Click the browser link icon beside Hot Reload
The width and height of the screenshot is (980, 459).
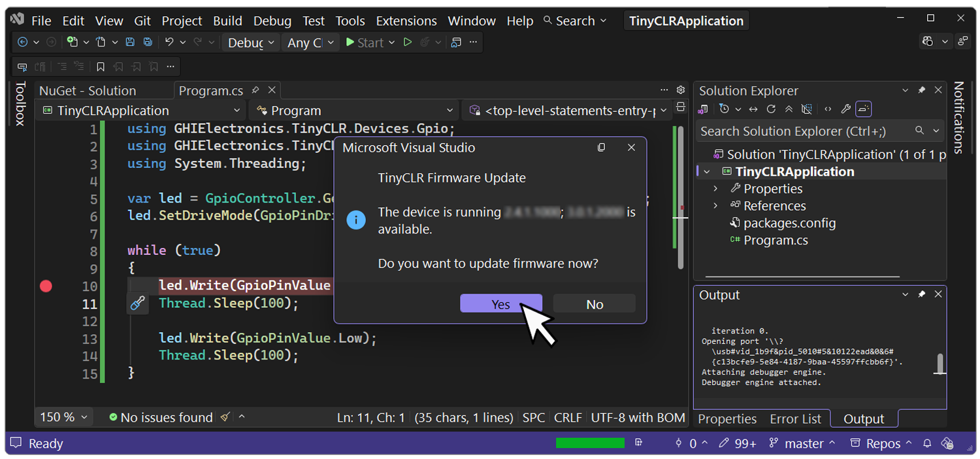click(456, 42)
